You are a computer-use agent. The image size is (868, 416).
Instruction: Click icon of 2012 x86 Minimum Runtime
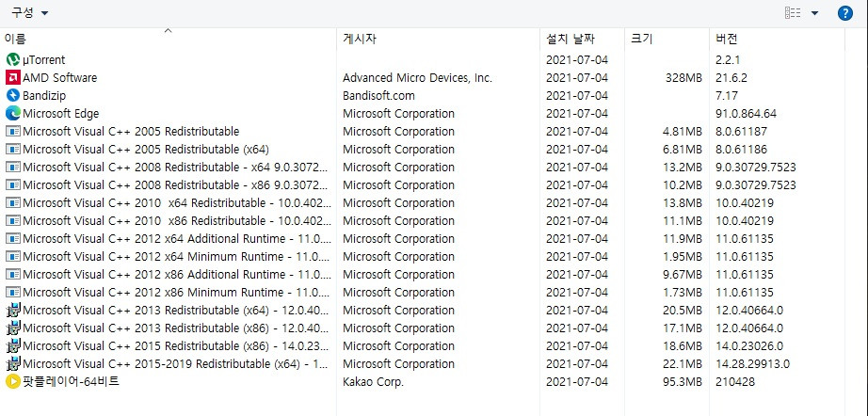point(13,292)
